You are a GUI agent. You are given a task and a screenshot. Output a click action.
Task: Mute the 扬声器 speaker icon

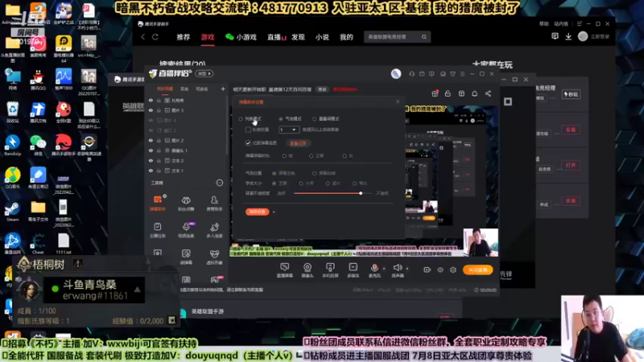click(x=397, y=268)
